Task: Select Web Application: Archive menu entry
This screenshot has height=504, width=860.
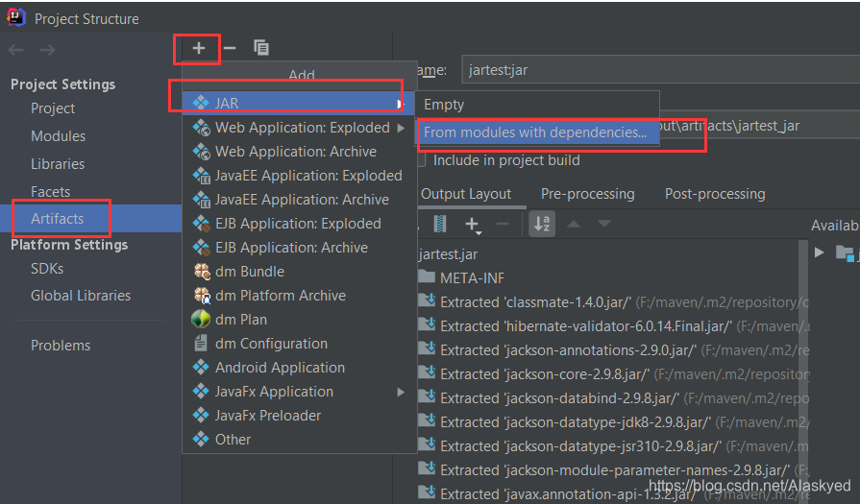Action: click(x=299, y=152)
